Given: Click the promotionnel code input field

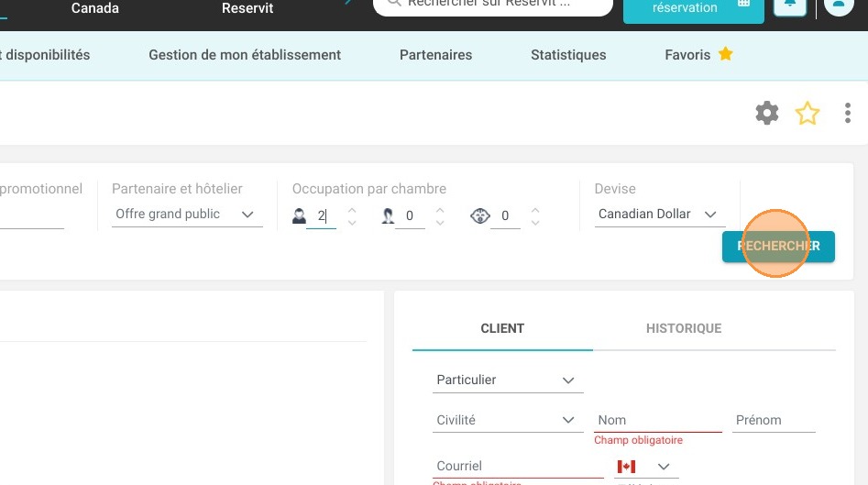Looking at the screenshot, I should click(31, 216).
